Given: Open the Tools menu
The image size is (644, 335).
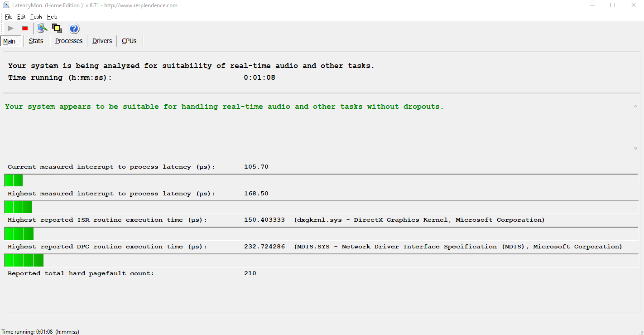Looking at the screenshot, I should coord(36,17).
